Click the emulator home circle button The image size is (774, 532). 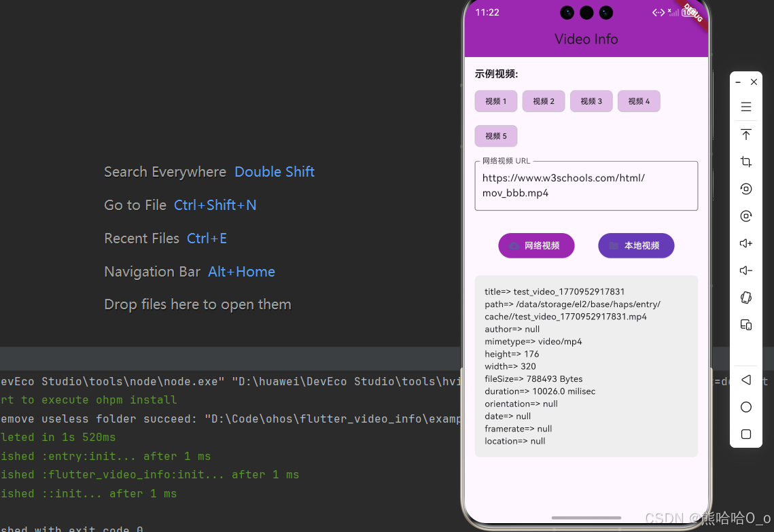(x=746, y=407)
